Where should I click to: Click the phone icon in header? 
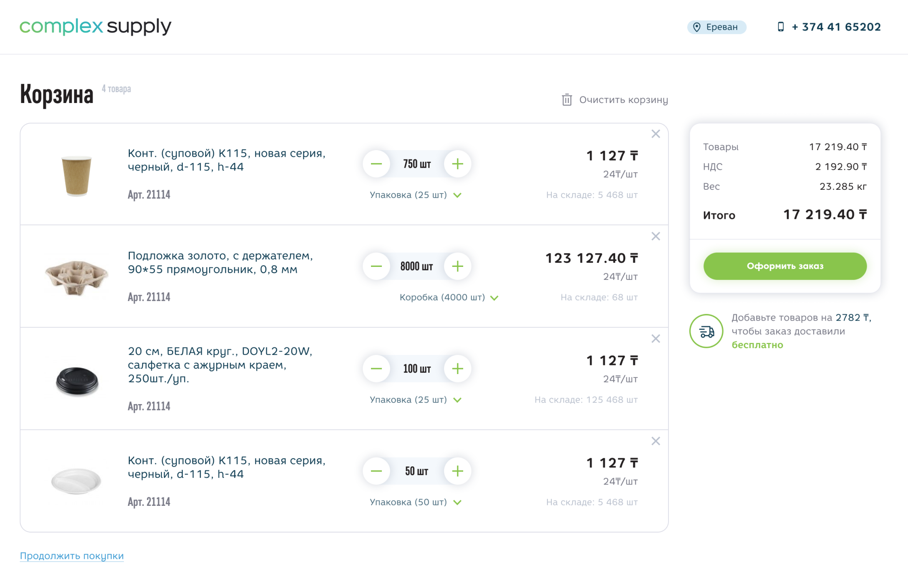[x=781, y=27]
